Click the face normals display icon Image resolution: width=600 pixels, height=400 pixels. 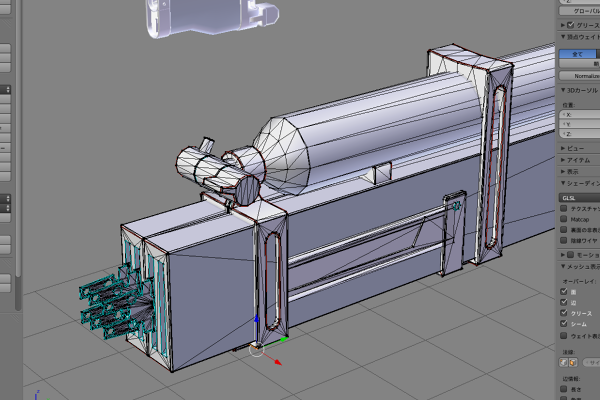coord(573,362)
